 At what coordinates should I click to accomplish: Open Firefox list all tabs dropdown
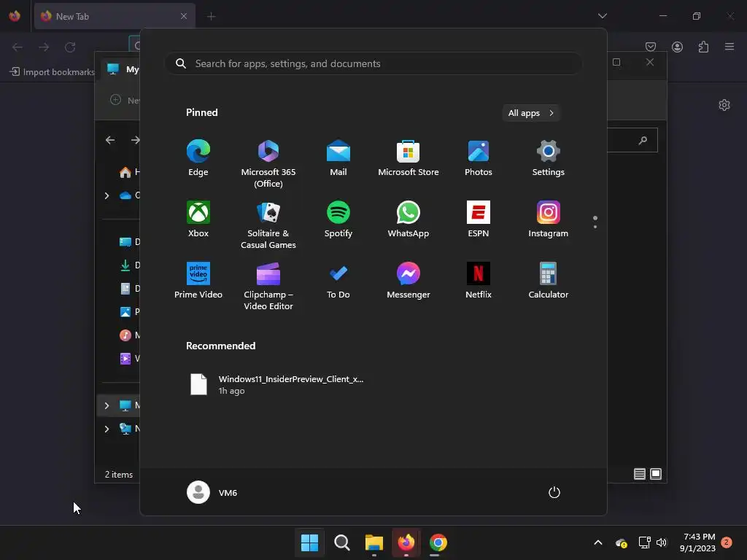pos(602,16)
